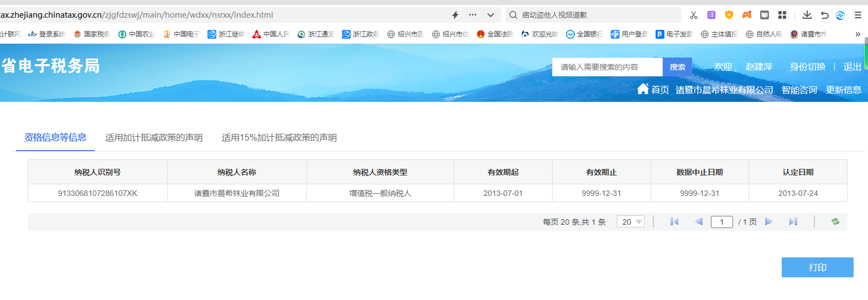868x300 pixels.
Task: Click the purple translate extension icon
Action: [x=711, y=15]
